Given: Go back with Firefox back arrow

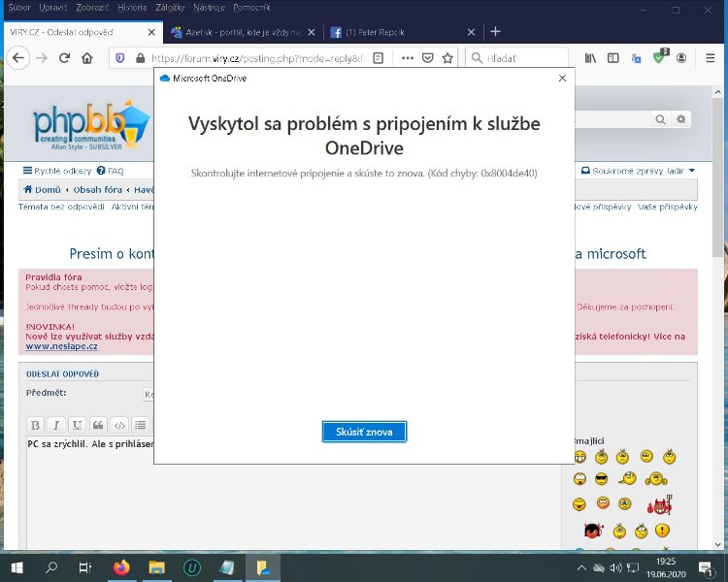Looking at the screenshot, I should [18, 58].
